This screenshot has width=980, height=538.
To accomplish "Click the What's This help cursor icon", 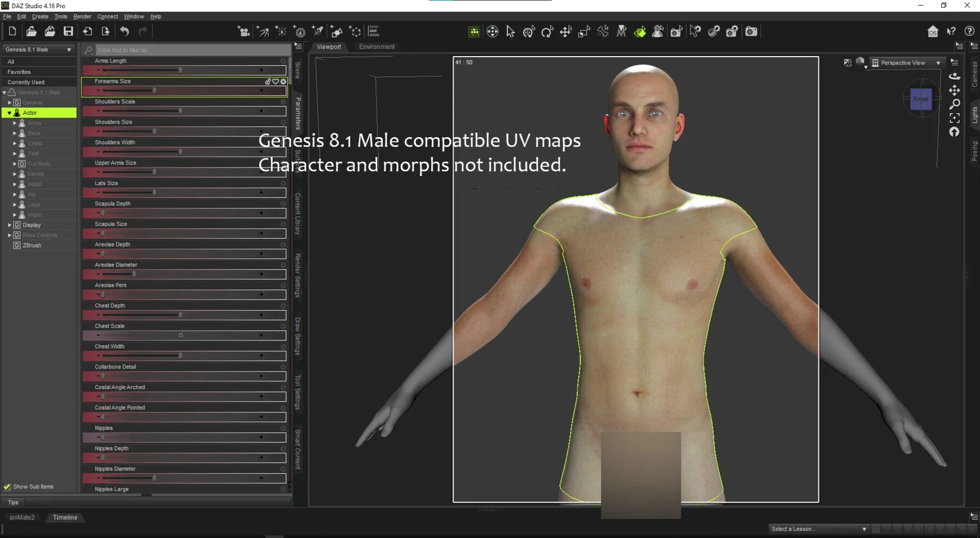I will [x=951, y=32].
